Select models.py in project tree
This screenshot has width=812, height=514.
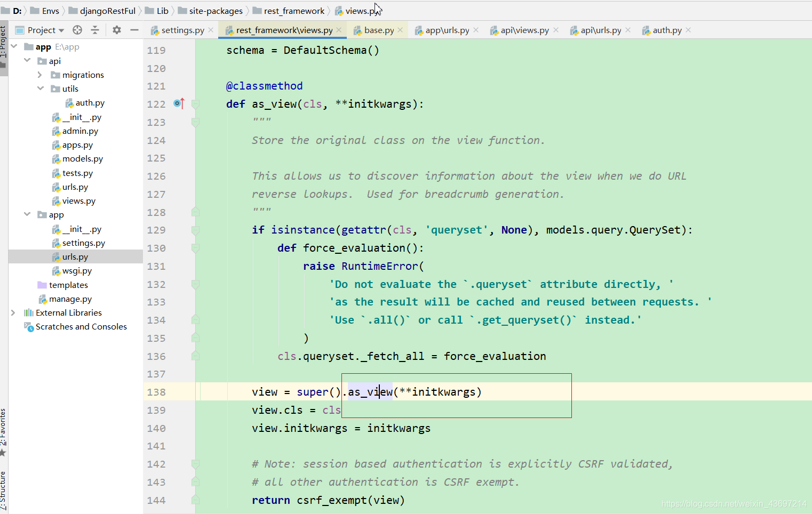(77, 159)
